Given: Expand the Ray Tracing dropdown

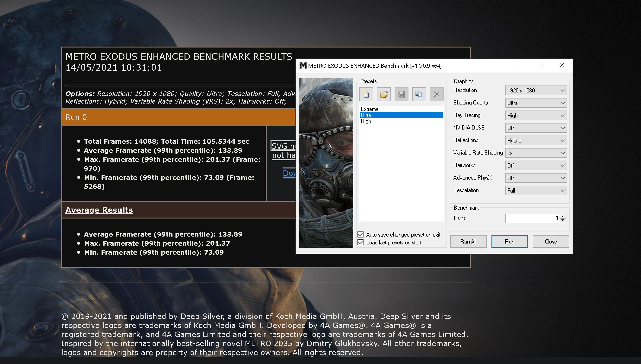Looking at the screenshot, I should point(536,115).
